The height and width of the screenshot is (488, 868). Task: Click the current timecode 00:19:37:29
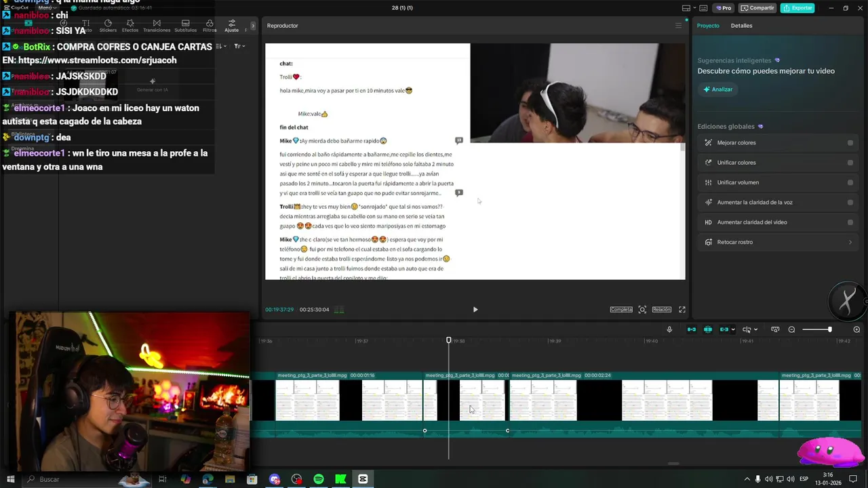[x=279, y=310]
